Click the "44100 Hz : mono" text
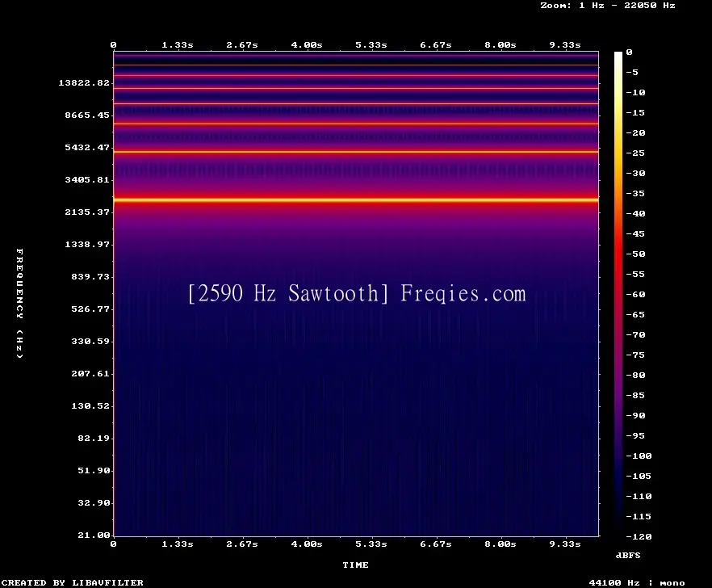Image resolution: width=712 pixels, height=588 pixels. click(637, 582)
